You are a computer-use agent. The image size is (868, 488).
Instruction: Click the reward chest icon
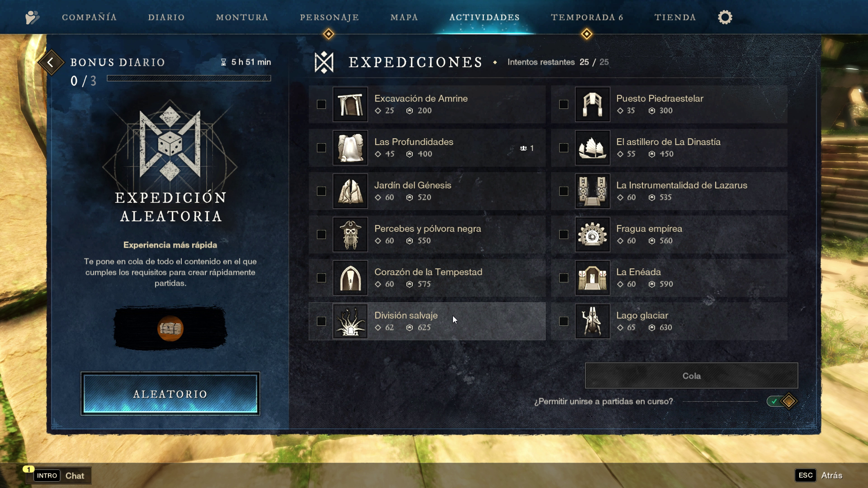coord(170,328)
